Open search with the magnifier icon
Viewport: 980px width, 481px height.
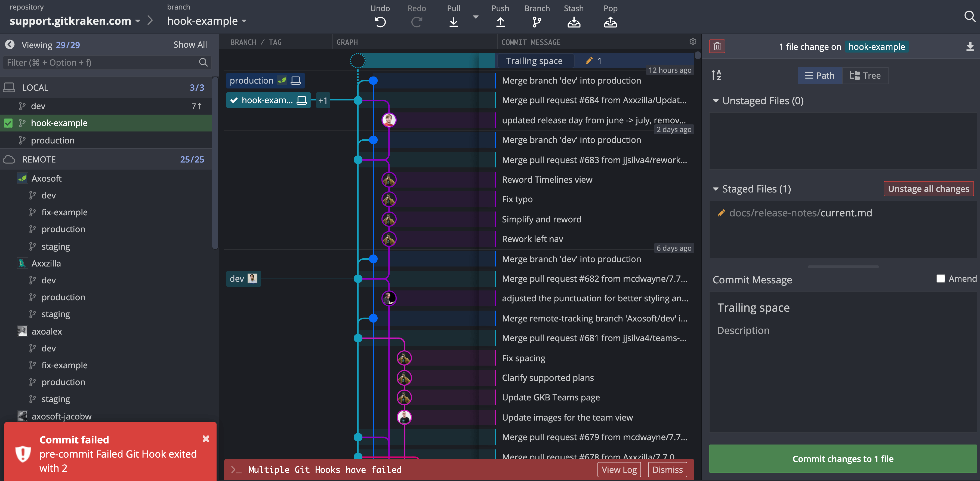970,16
